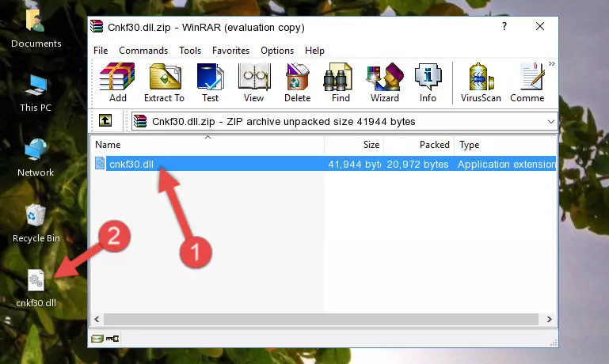Screen dimensions: 609x364
Task: Click the Extract To toolbar icon
Action: coord(164,82)
